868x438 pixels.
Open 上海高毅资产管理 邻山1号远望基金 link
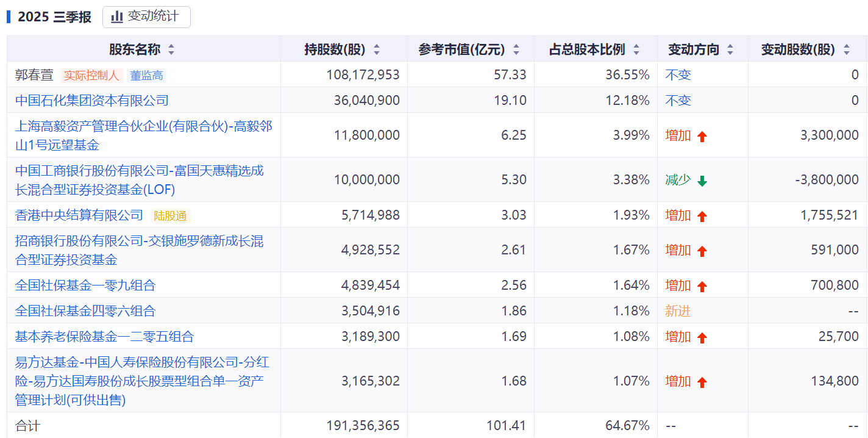tap(143, 135)
